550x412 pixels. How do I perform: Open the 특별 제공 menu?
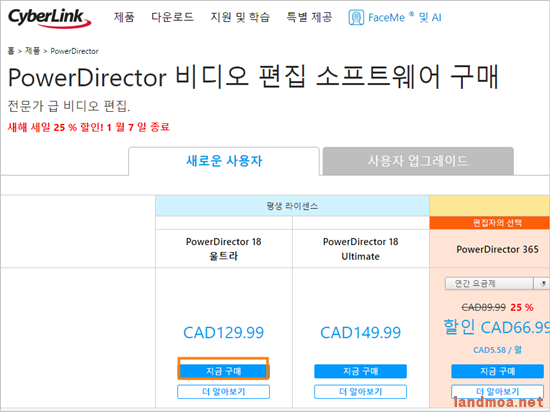pos(309,17)
